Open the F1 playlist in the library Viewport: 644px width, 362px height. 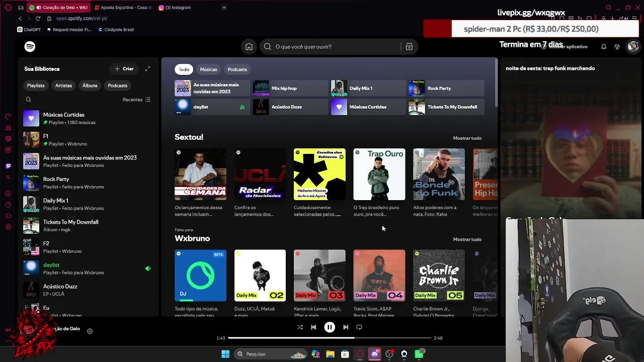tap(88, 140)
